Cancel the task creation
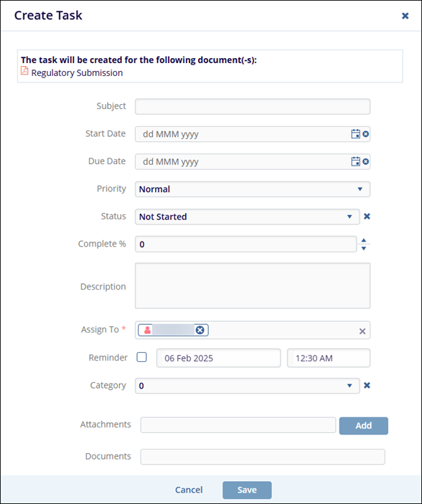 (x=189, y=490)
